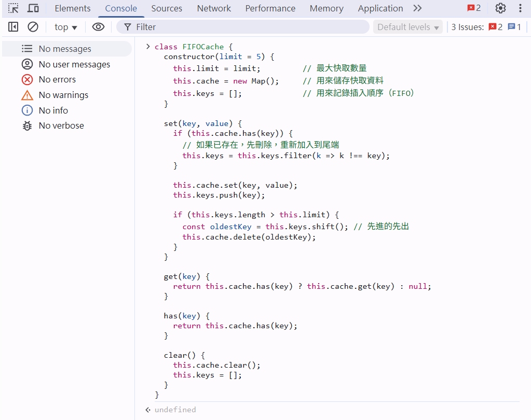Viewport: 531px width, 420px height.
Task: Click the blue message issue badge showing 1
Action: [x=514, y=27]
